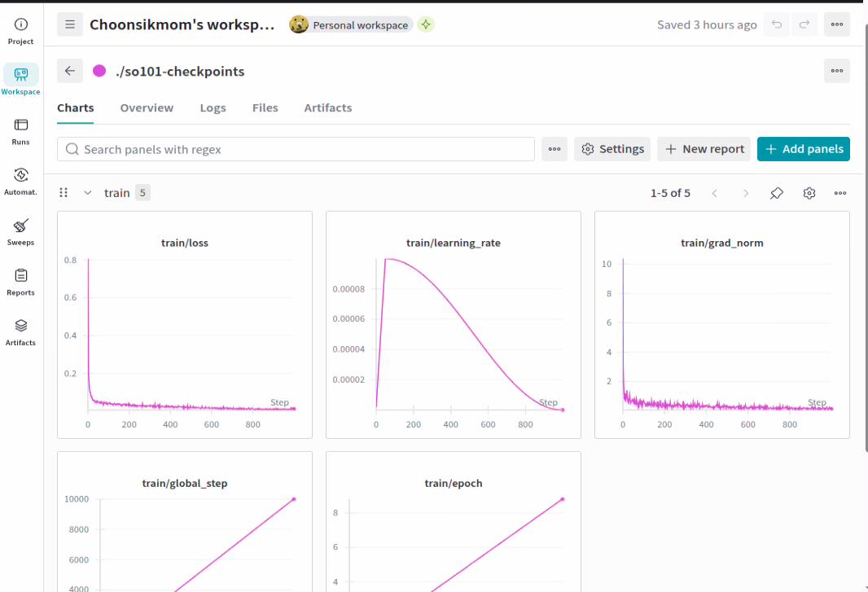Switch to the Logs tab
The width and height of the screenshot is (868, 592).
(x=213, y=108)
